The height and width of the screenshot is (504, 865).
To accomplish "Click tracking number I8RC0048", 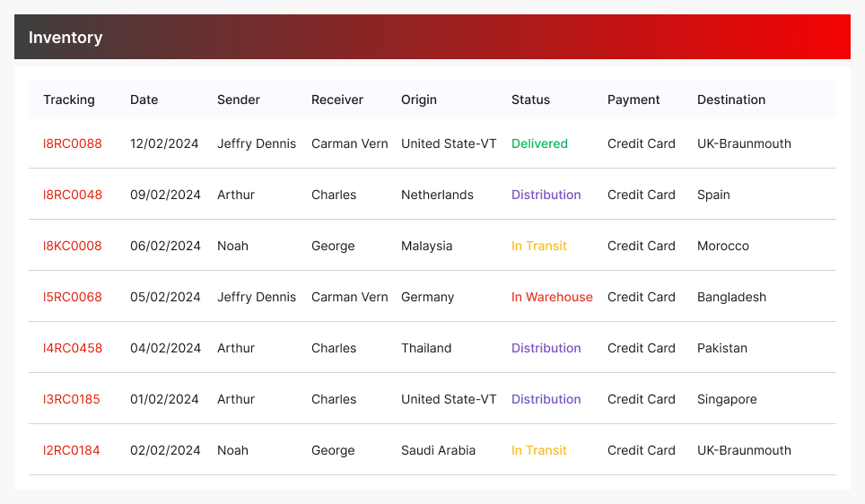I will [73, 195].
